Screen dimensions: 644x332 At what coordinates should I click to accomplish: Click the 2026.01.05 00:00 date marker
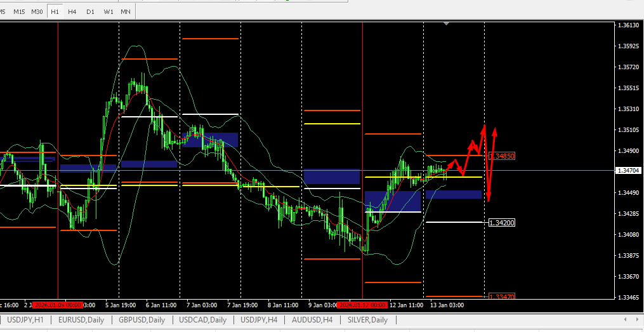click(58, 305)
